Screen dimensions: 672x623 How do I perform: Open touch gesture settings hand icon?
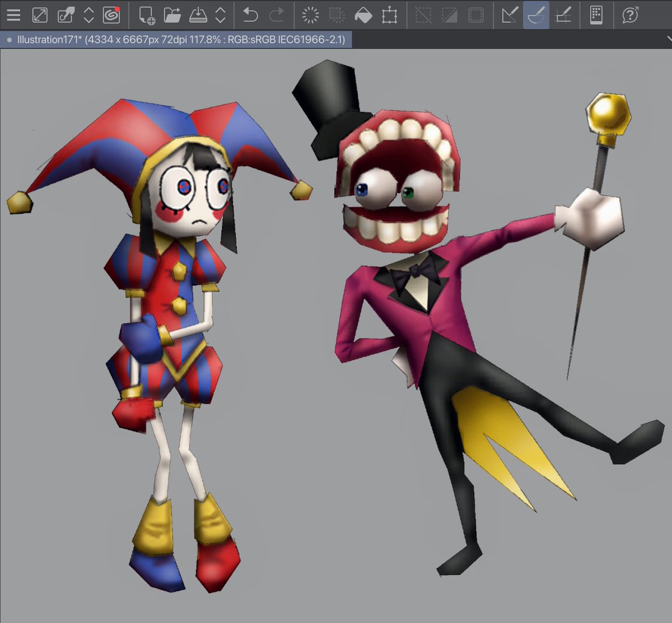(x=66, y=15)
